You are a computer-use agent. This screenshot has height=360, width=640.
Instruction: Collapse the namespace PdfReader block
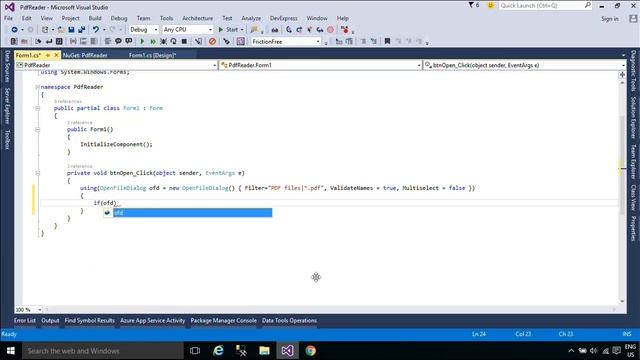point(37,87)
